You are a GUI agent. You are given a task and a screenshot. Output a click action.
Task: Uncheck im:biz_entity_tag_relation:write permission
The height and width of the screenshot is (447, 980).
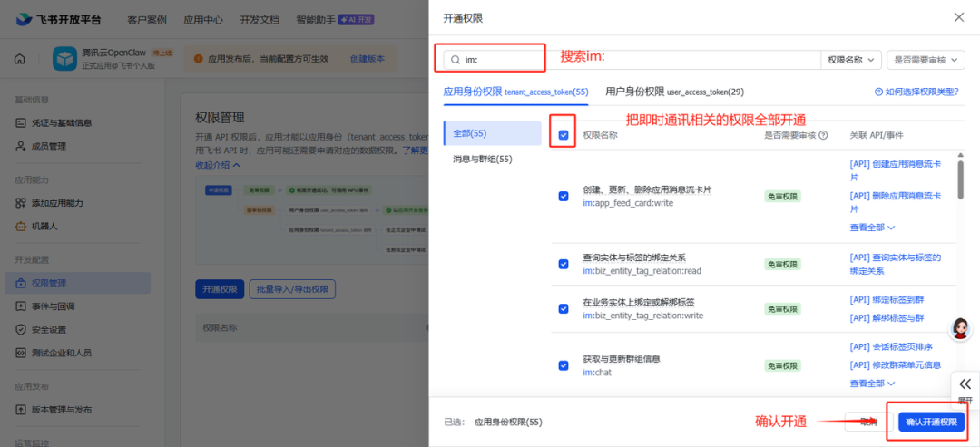[x=563, y=308]
